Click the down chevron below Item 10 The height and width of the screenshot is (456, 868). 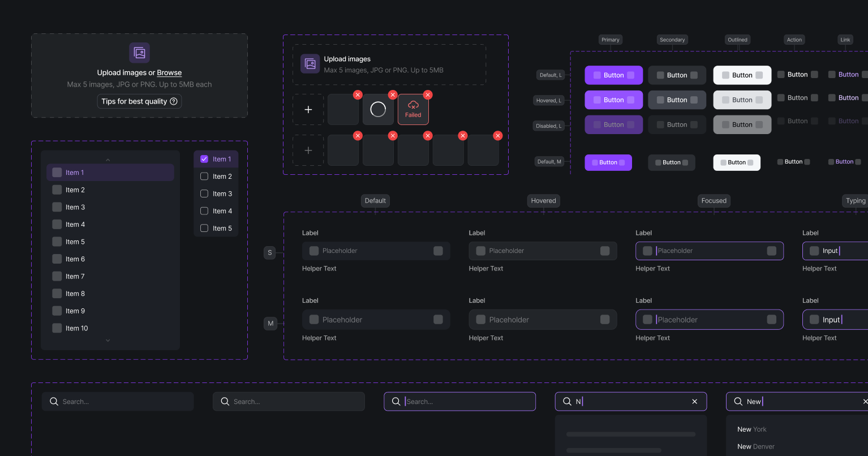[108, 341]
